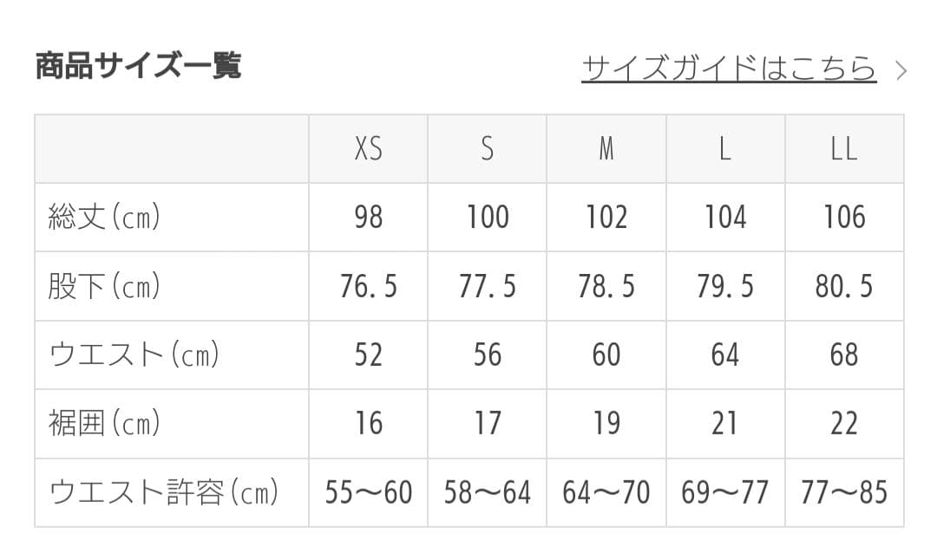Select the L column header
The height and width of the screenshot is (560, 937).
[x=725, y=147]
